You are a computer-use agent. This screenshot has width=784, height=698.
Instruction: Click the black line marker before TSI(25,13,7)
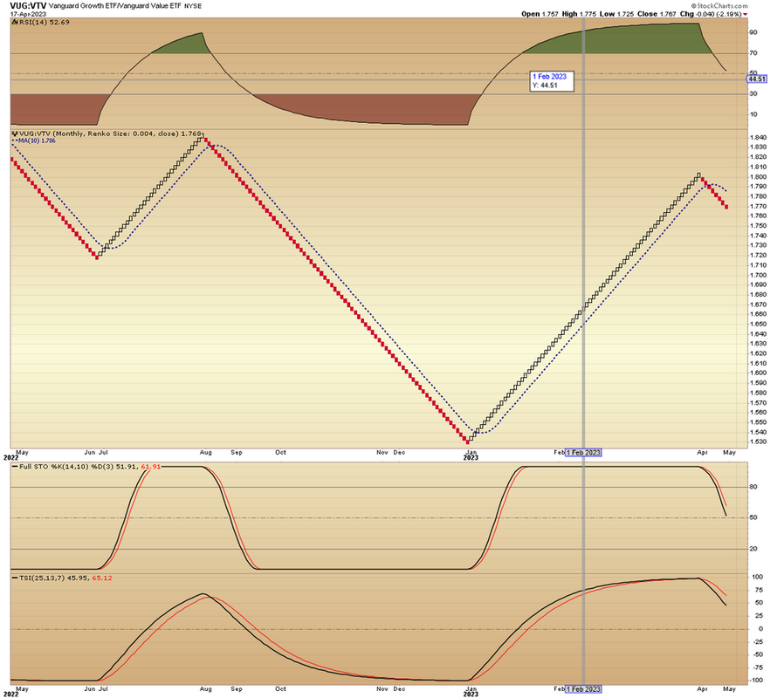pyautogui.click(x=15, y=578)
